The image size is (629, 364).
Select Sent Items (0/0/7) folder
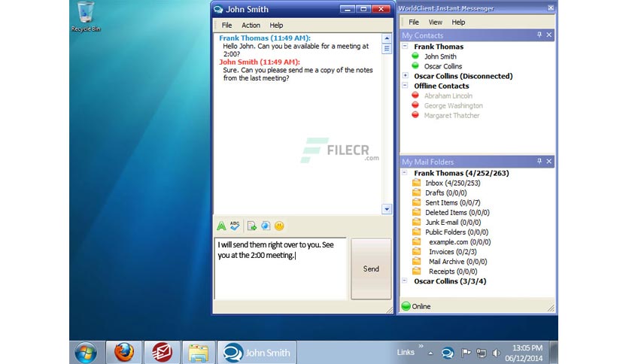point(452,202)
